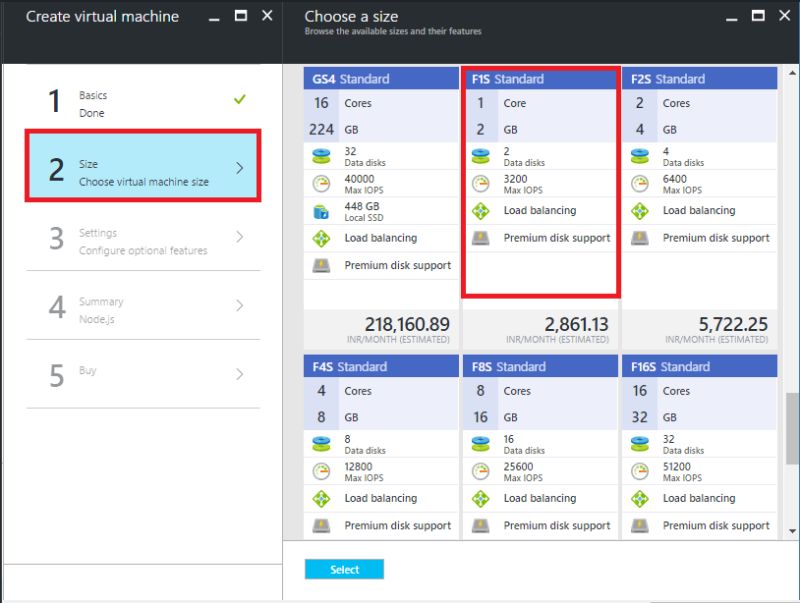
Task: Click the Select button
Action: coord(344,569)
